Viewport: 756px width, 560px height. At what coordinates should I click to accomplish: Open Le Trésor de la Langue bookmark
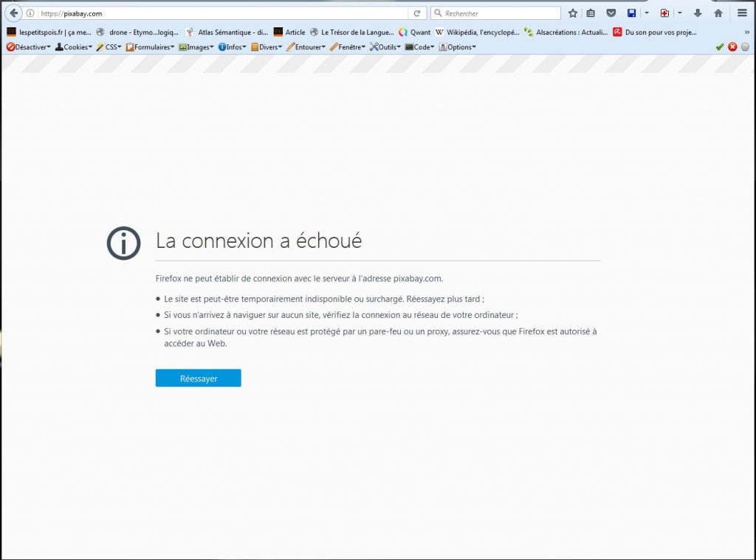click(352, 32)
